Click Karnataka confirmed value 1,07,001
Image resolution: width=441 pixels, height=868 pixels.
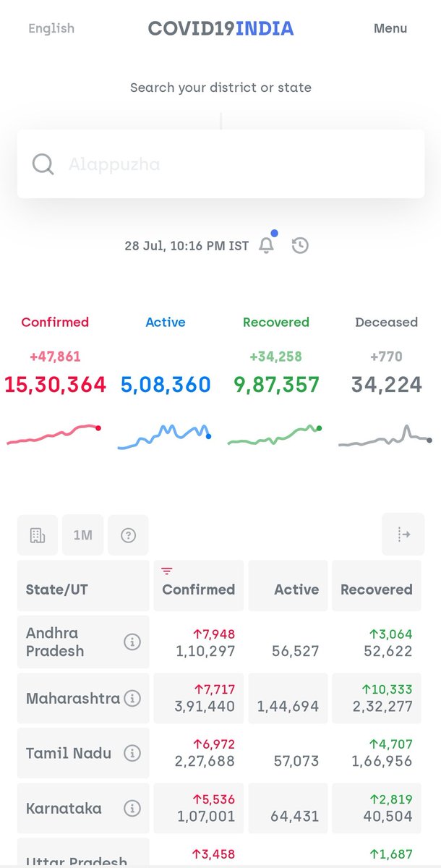pyautogui.click(x=206, y=816)
